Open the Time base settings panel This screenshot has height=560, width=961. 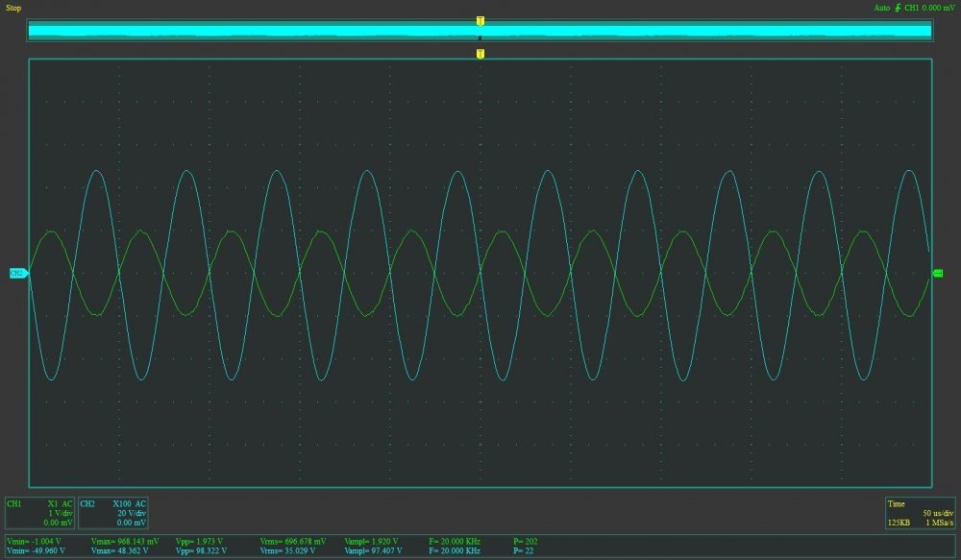click(921, 513)
